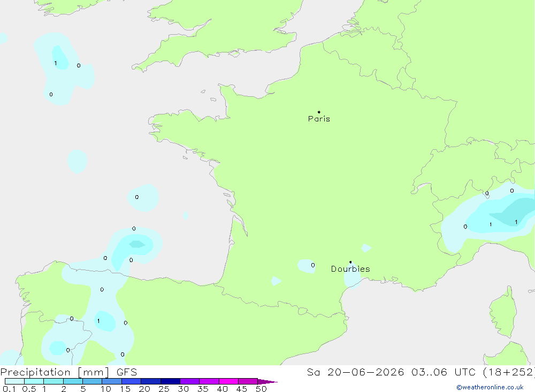The width and height of the screenshot is (535, 392).
Task: Click legend label '25'
Action: [164, 389]
